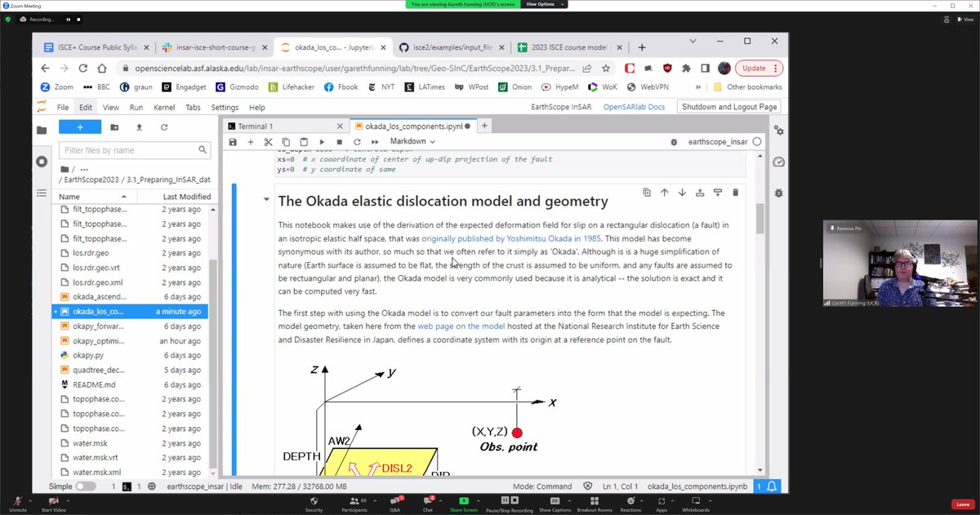Open Zoom's View Options dropdown
980x515 pixels.
click(x=543, y=4)
